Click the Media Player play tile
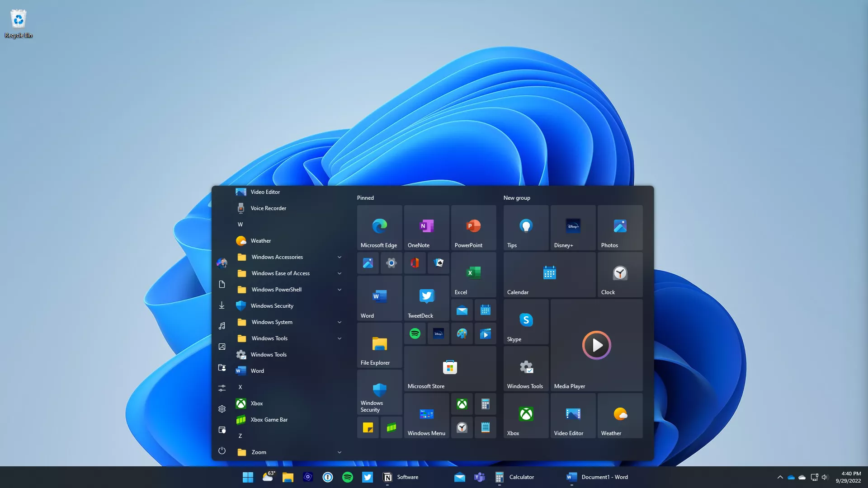The height and width of the screenshot is (488, 868). point(596,345)
